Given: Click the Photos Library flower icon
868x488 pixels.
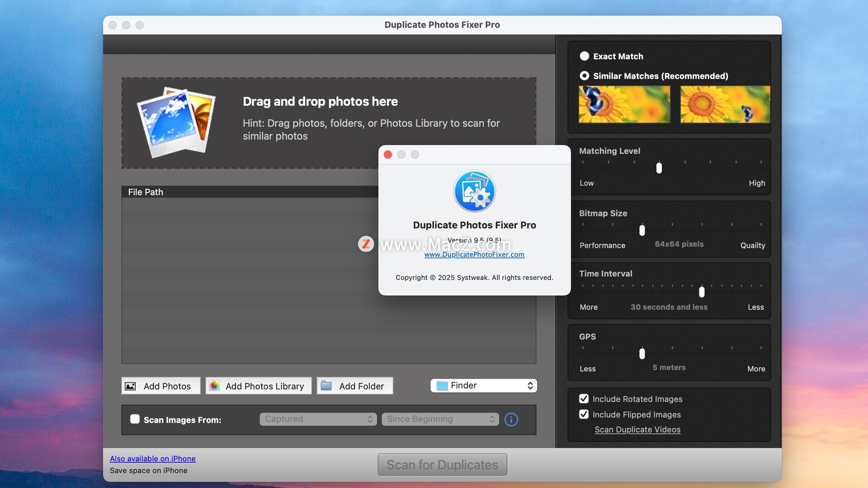Looking at the screenshot, I should [x=214, y=386].
